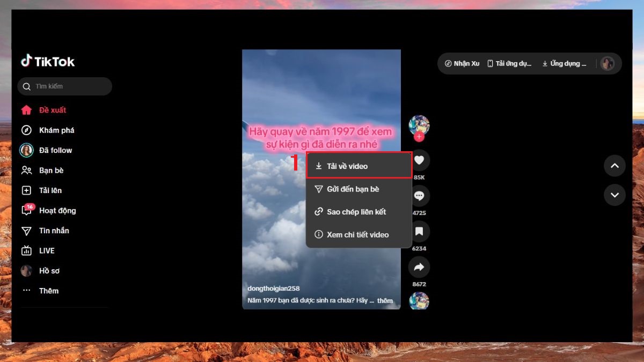Open the comments panel via speech bubble icon
The image size is (644, 362).
419,196
